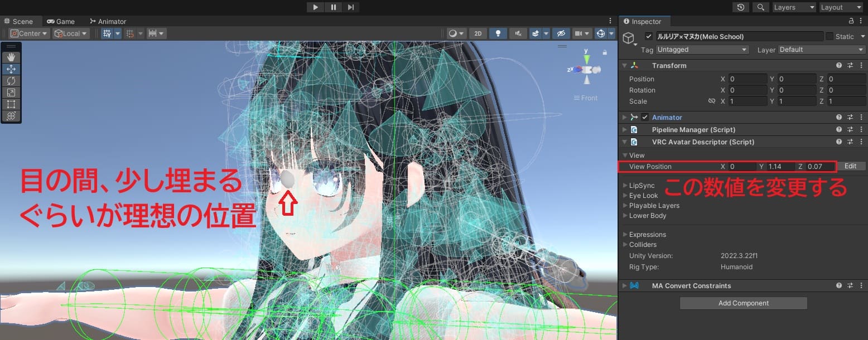Screen dimensions: 868x340
Task: Toggle scene view rotation lock
Action: click(605, 52)
